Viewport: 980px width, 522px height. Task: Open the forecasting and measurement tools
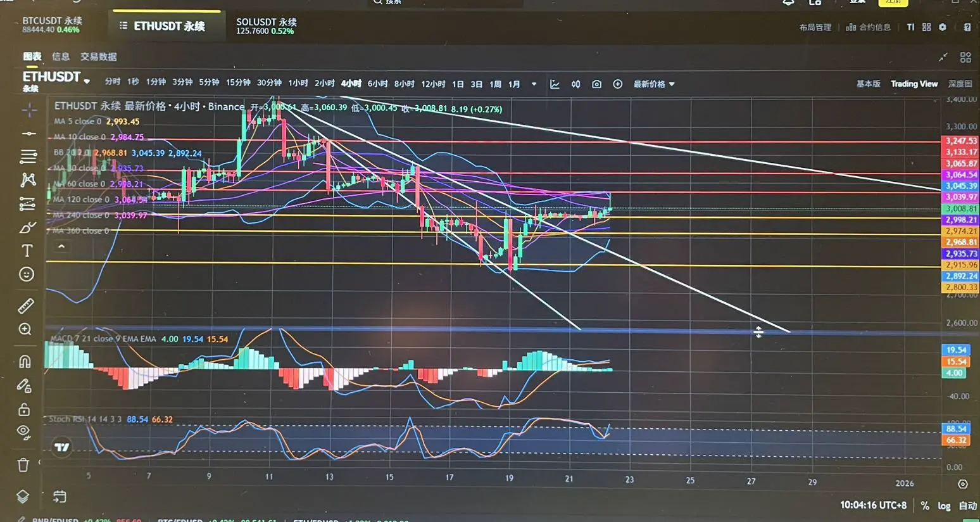[x=27, y=204]
